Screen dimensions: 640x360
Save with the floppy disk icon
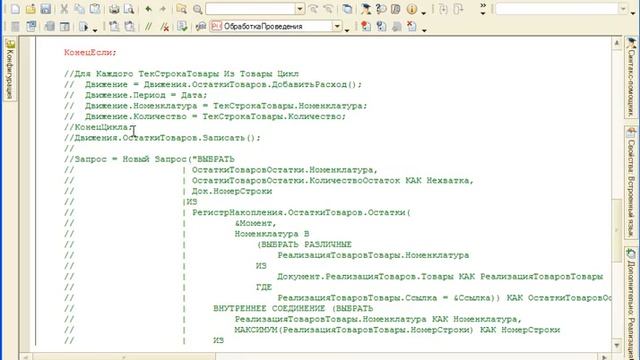tap(46, 9)
